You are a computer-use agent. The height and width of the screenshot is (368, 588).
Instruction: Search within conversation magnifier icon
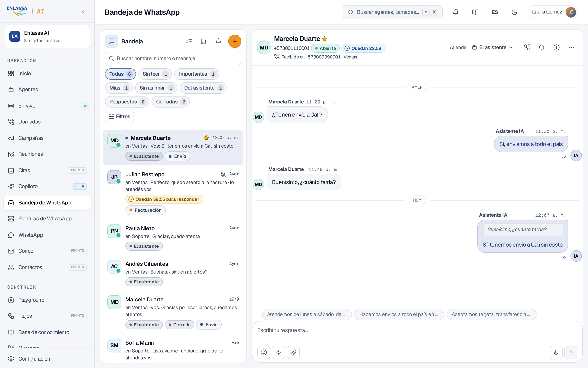542,47
